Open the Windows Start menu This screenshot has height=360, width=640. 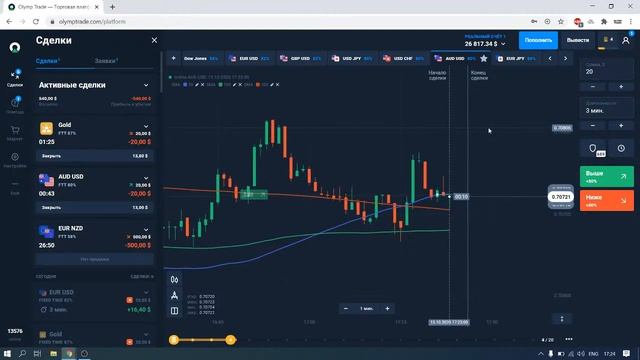[7, 353]
